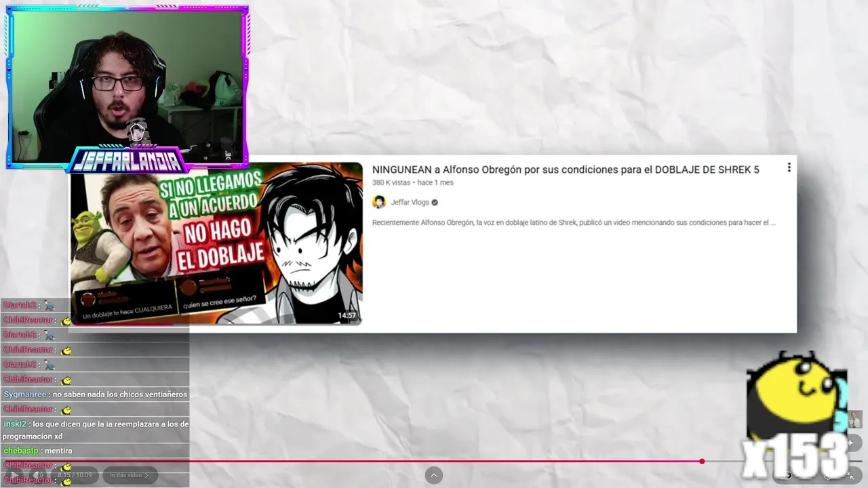
Task: Open the 'In this video' chapters chip
Action: 130,475
